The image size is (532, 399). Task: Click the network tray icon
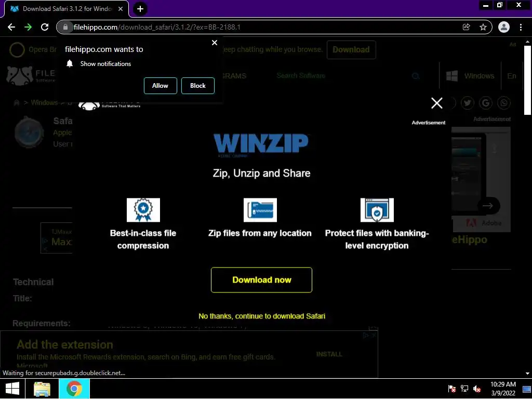(464, 389)
